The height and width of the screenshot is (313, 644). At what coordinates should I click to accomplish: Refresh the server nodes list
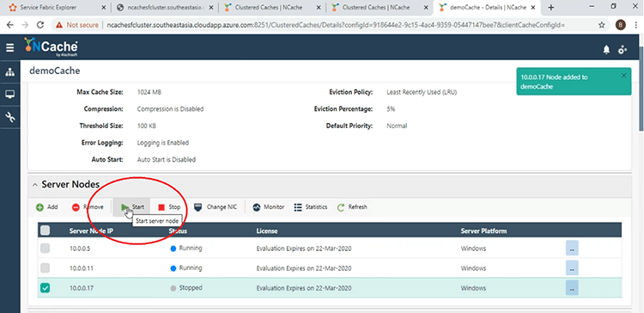point(352,207)
